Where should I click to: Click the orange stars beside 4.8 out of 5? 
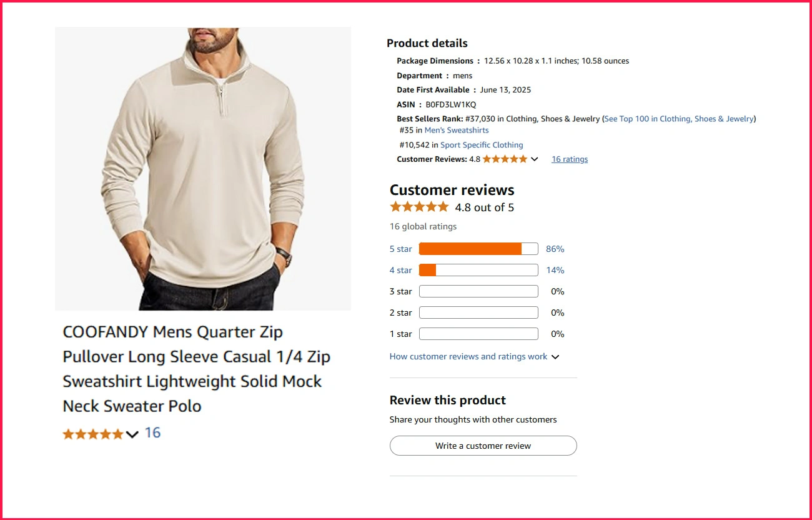(x=419, y=206)
